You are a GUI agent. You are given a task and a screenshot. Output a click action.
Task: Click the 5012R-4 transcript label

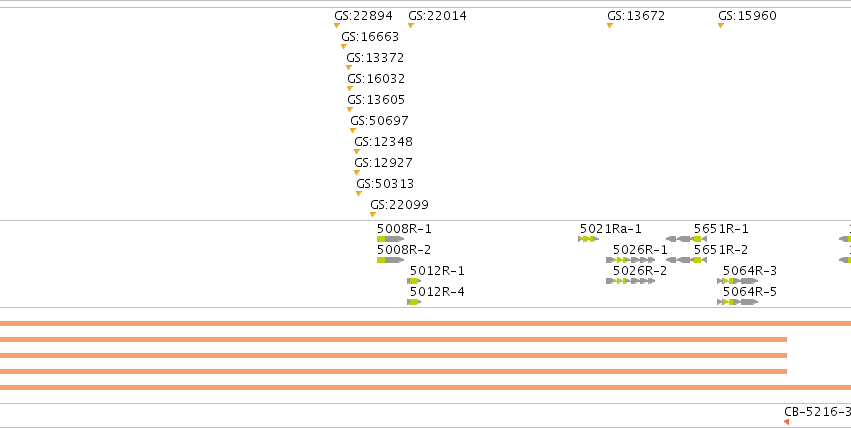coord(437,292)
